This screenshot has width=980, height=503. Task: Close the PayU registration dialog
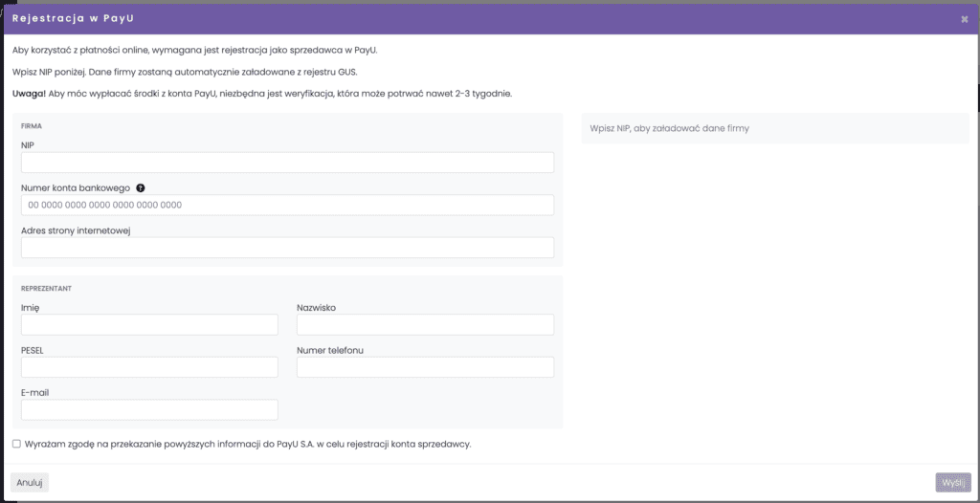pos(964,18)
